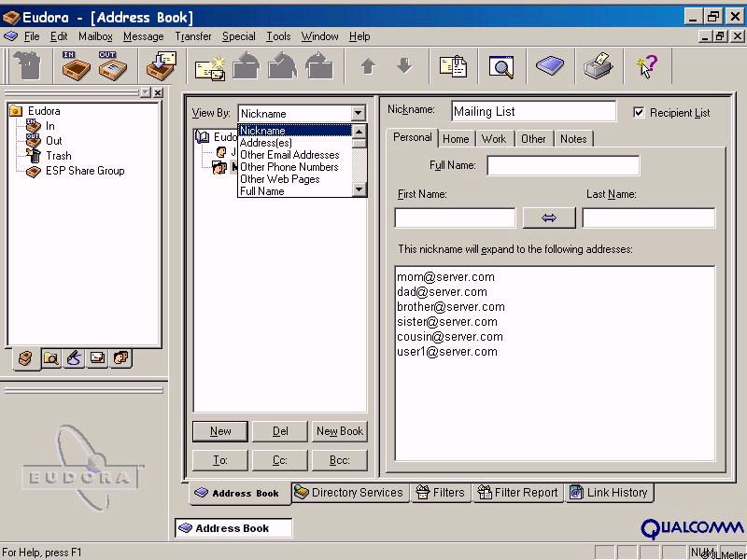The image size is (747, 560).
Task: Open the Mailbox menu
Action: (x=95, y=36)
